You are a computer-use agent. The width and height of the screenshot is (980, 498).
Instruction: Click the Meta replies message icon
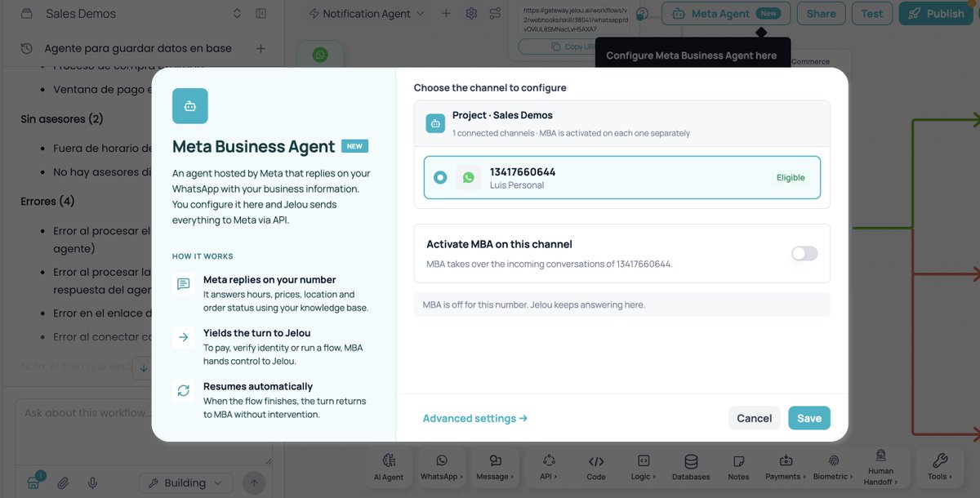pyautogui.click(x=184, y=284)
